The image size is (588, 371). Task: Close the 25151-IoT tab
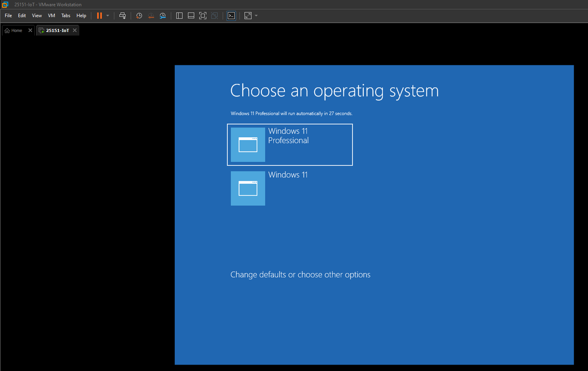coord(75,30)
